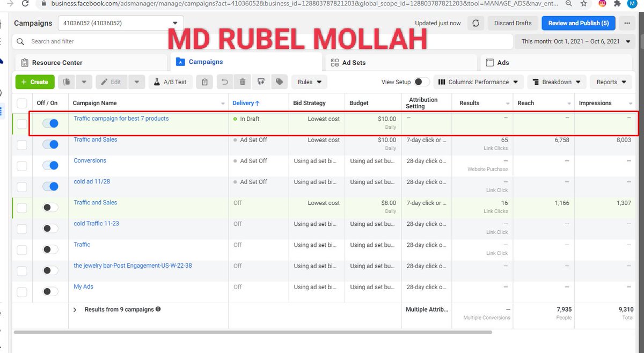This screenshot has width=644, height=353.
Task: Open the Reach column dropdown arrow
Action: [569, 104]
